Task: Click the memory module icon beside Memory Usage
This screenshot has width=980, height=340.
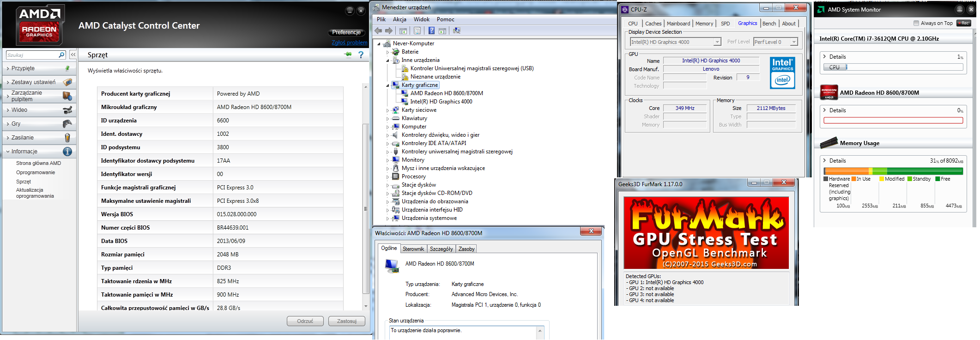Action: tap(829, 143)
